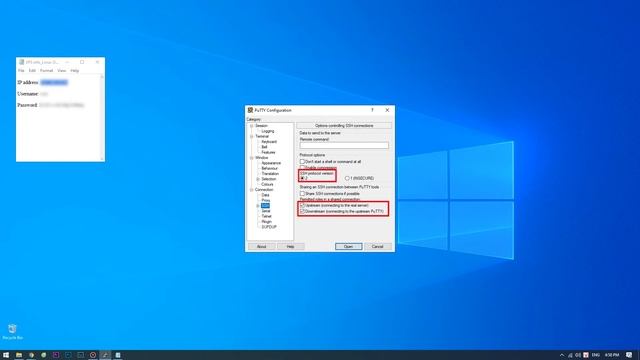The image size is (640, 360).
Task: Toggle Upstream shared connection role
Action: tap(335, 206)
